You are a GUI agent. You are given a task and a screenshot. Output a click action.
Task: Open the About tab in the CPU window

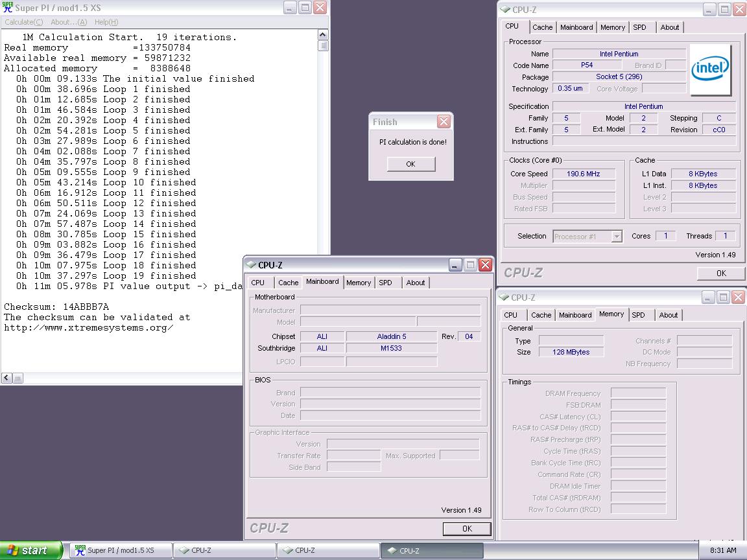click(670, 27)
